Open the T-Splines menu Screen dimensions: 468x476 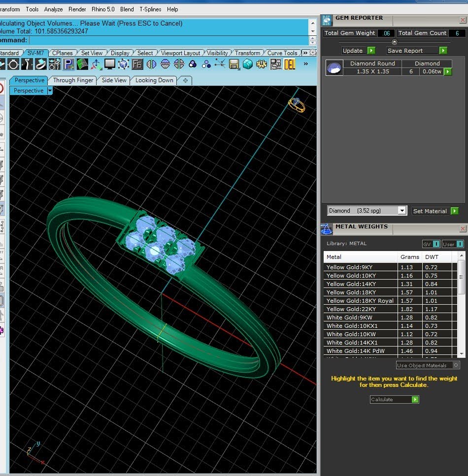click(x=150, y=9)
